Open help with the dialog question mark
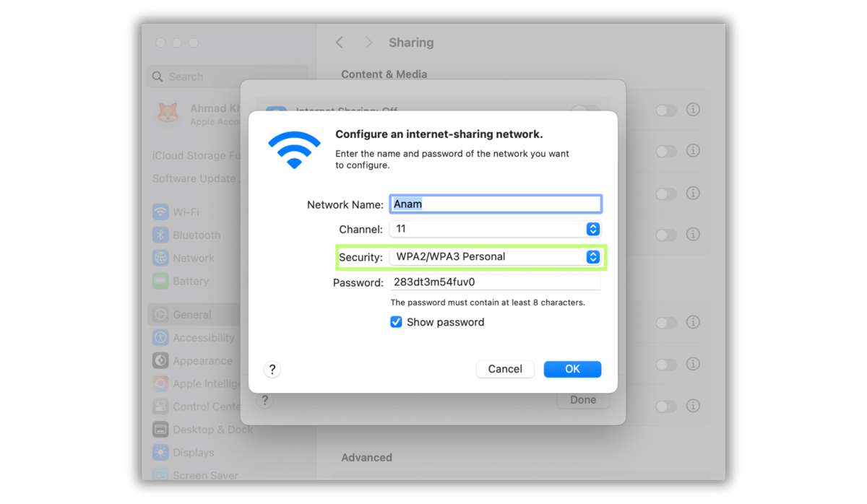The width and height of the screenshot is (867, 504). point(272,369)
